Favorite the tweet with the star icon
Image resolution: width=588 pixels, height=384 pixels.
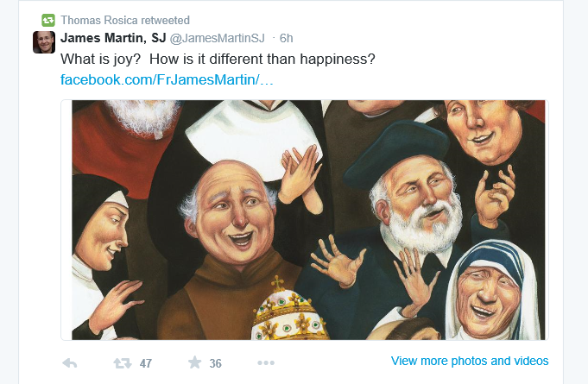(x=194, y=362)
